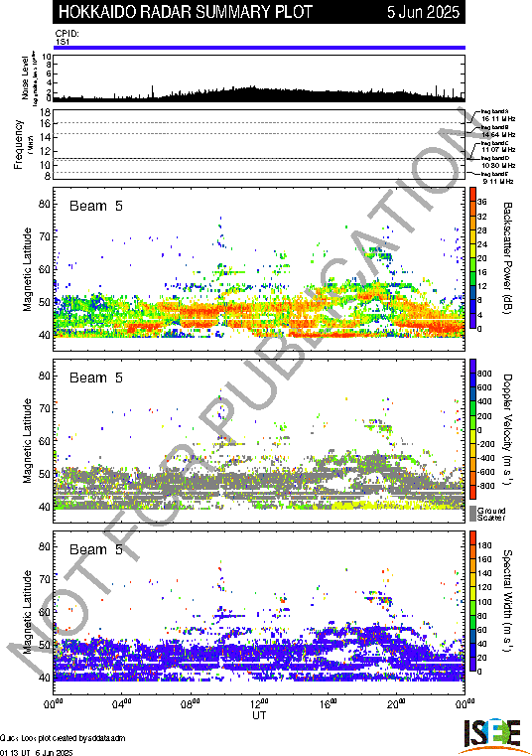Click the 12:00 UT axis tick label
Image resolution: width=532 pixels, height=756 pixels.
point(259,703)
